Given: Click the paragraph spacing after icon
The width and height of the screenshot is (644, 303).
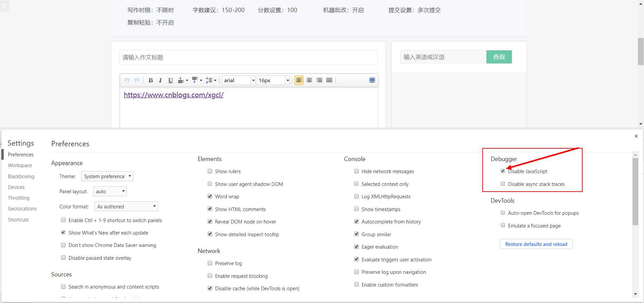Looking at the screenshot, I should coord(195,80).
